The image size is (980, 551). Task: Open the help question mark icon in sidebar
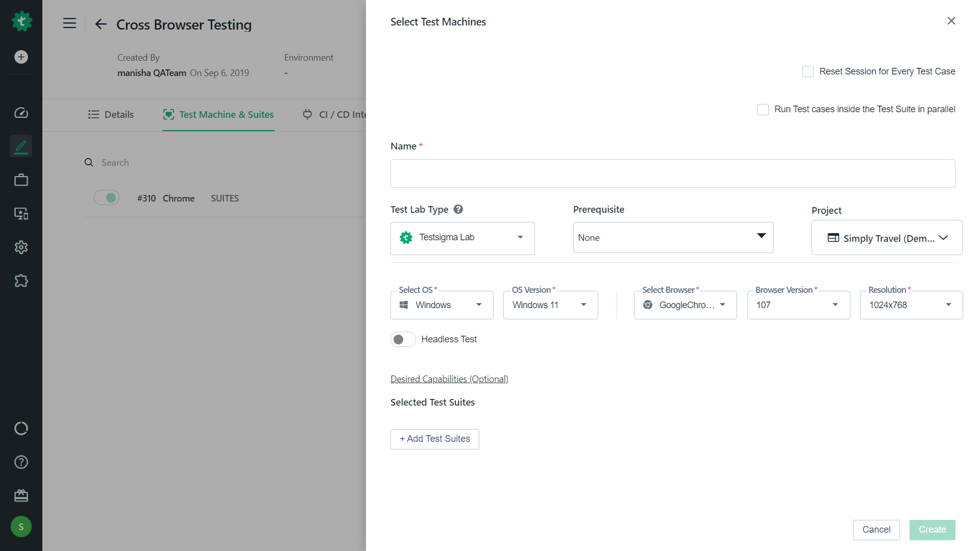(x=21, y=462)
